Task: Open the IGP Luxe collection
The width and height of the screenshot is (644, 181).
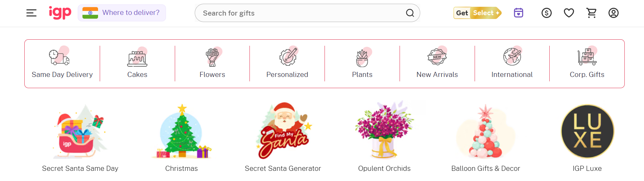Action: point(587,137)
